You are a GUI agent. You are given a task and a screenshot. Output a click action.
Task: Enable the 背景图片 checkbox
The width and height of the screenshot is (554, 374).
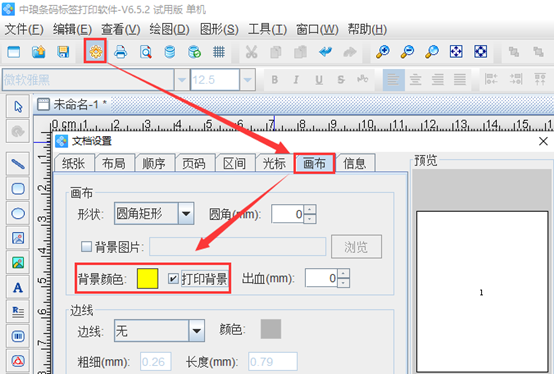(x=86, y=246)
